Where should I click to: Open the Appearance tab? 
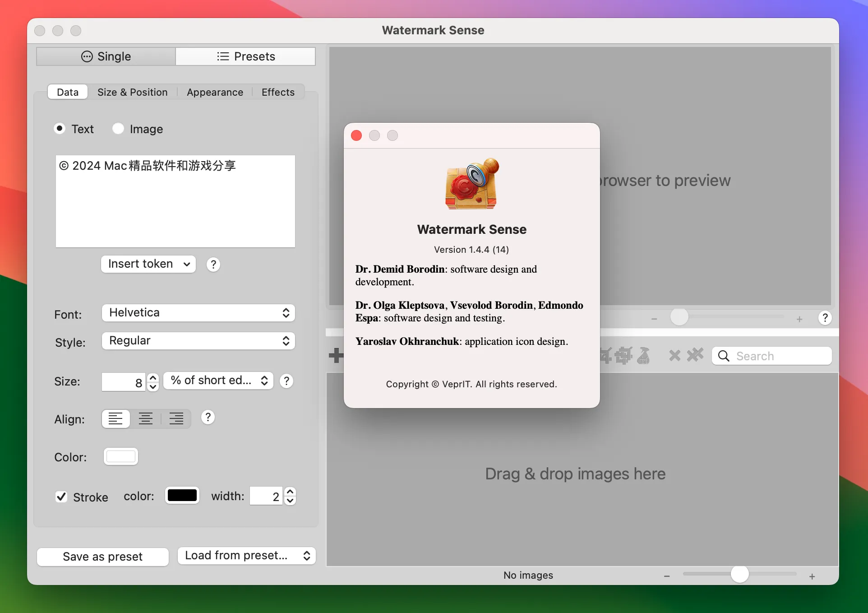tap(215, 92)
